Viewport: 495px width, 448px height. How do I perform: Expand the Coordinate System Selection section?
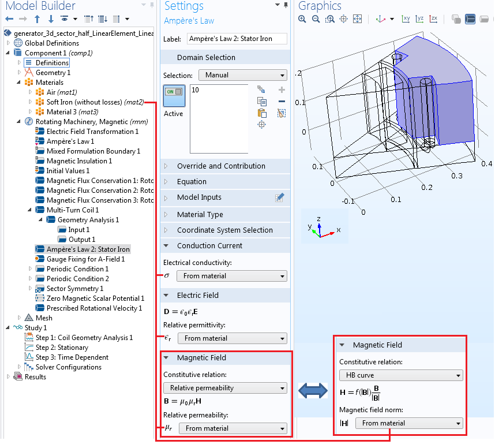click(x=225, y=230)
